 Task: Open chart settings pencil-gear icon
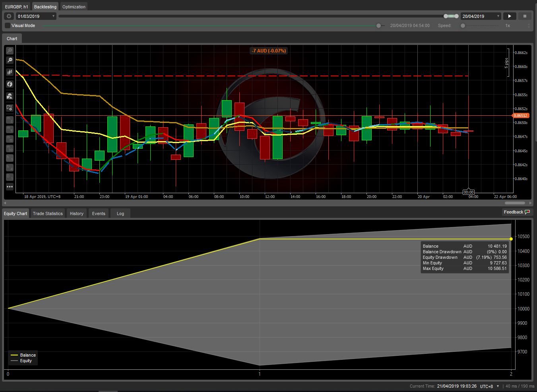[10, 108]
